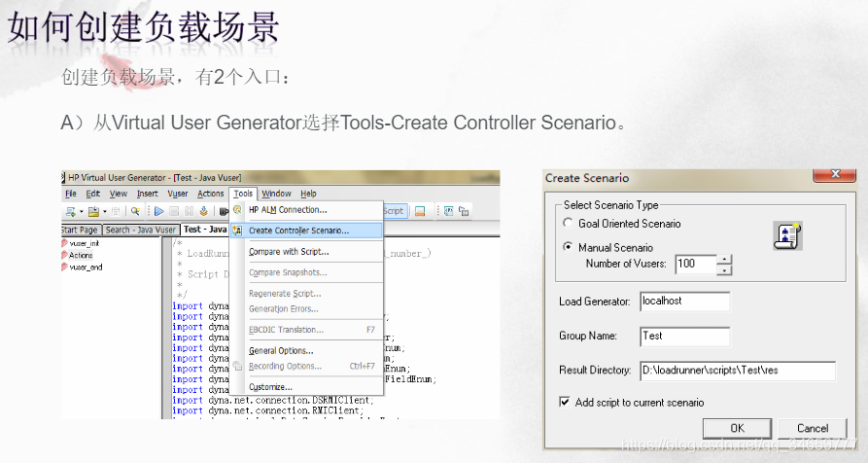Choose Compare Snapshots menu item
Image resolution: width=868 pixels, height=463 pixels.
click(307, 272)
